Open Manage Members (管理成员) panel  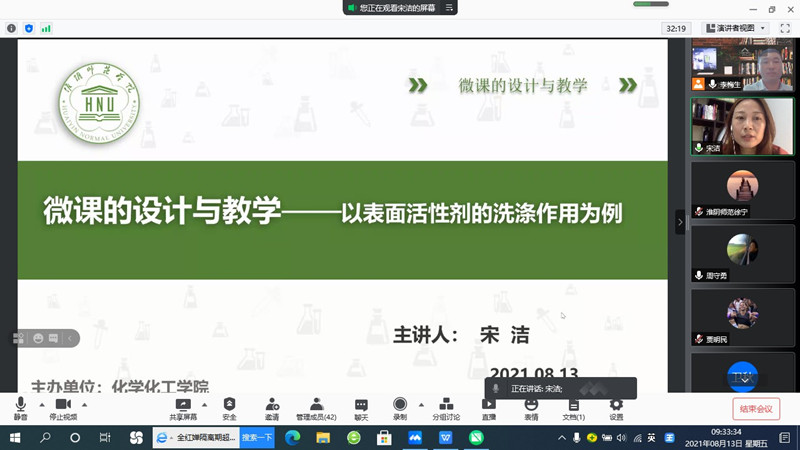click(316, 406)
